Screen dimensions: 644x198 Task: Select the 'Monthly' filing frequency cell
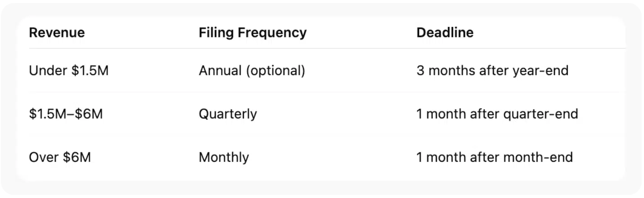click(224, 157)
